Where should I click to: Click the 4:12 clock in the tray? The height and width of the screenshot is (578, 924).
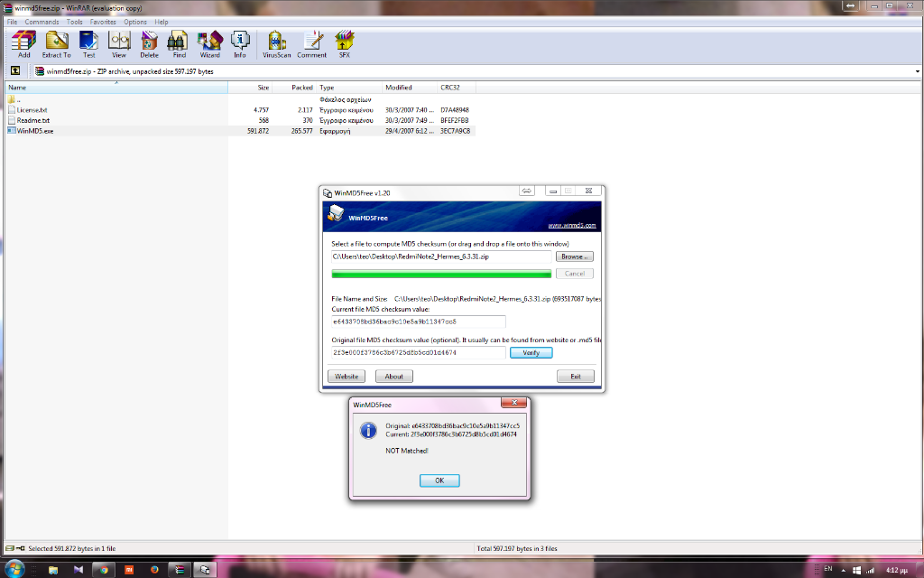coord(897,571)
